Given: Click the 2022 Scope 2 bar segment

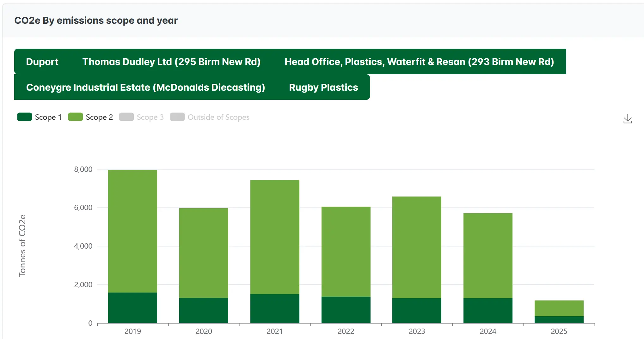Looking at the screenshot, I should [x=346, y=251].
